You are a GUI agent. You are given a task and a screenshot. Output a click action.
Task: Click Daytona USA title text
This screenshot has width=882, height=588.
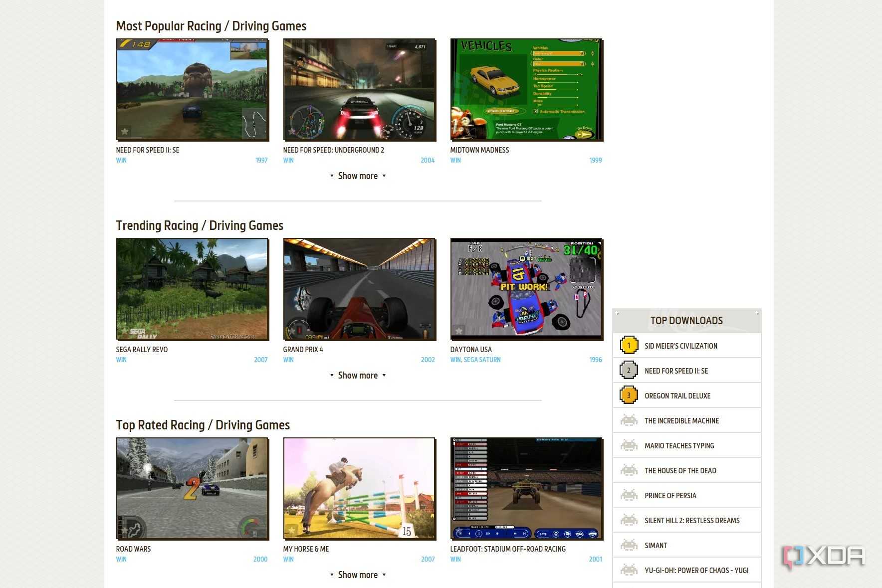tap(471, 350)
